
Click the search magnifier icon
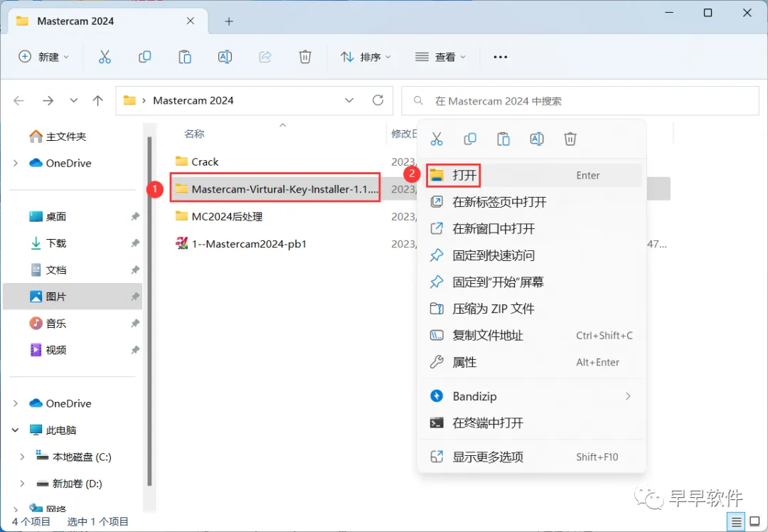click(418, 100)
